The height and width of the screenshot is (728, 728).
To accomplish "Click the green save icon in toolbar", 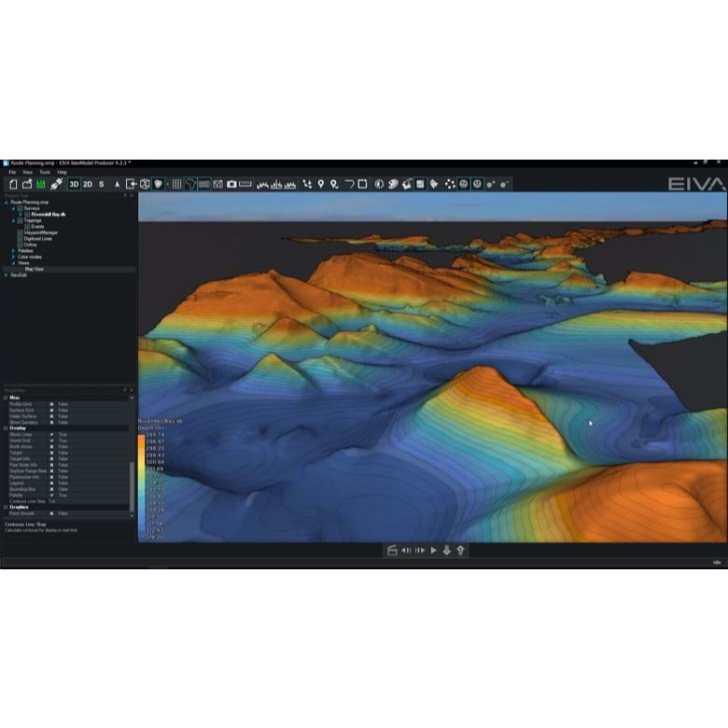I will tap(41, 184).
